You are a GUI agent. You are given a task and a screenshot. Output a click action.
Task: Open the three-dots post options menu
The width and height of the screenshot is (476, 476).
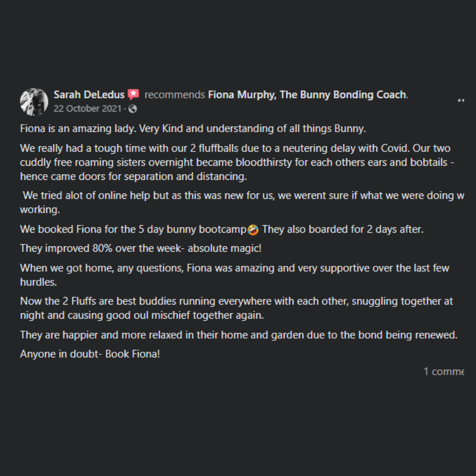461,100
